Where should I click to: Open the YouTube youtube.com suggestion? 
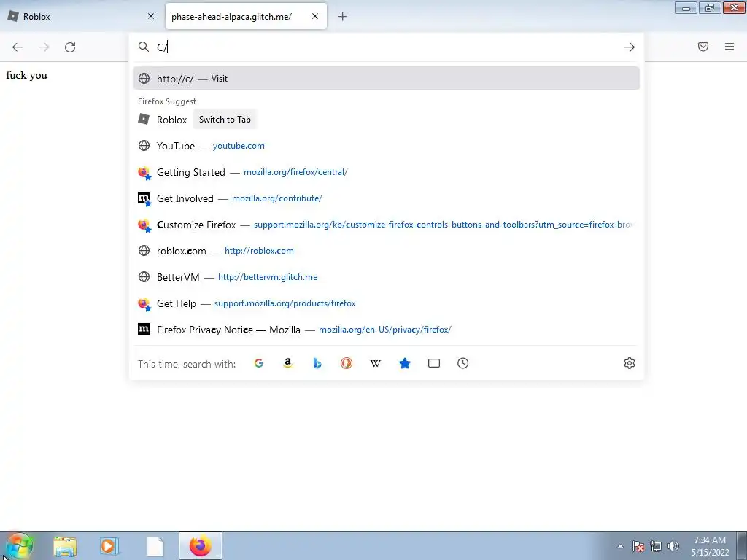pos(387,146)
